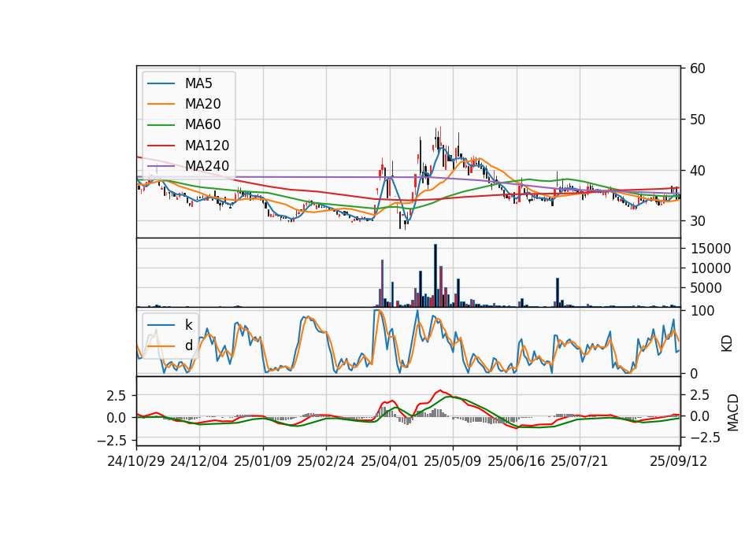The width and height of the screenshot is (756, 543).
Task: Click the purple MA240 legend line sample
Action: tap(161, 166)
